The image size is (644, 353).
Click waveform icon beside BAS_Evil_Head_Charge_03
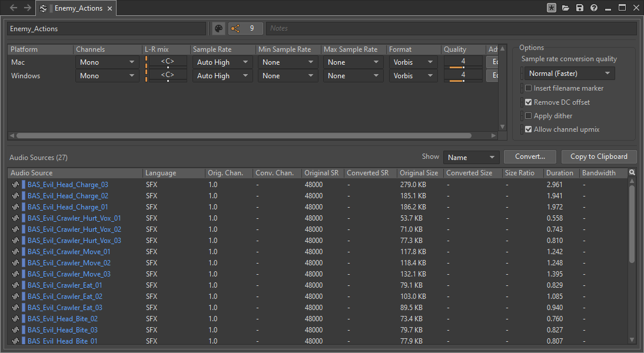(x=15, y=185)
